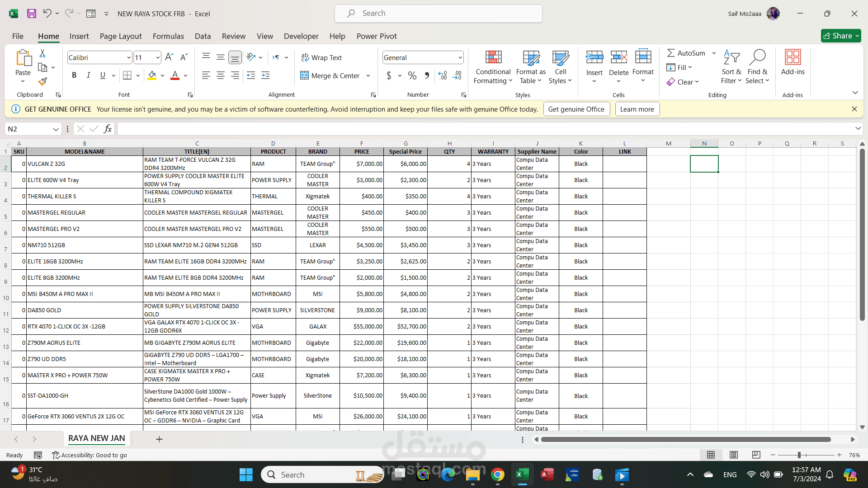Toggle italic formatting
The image size is (868, 488).
pyautogui.click(x=89, y=75)
